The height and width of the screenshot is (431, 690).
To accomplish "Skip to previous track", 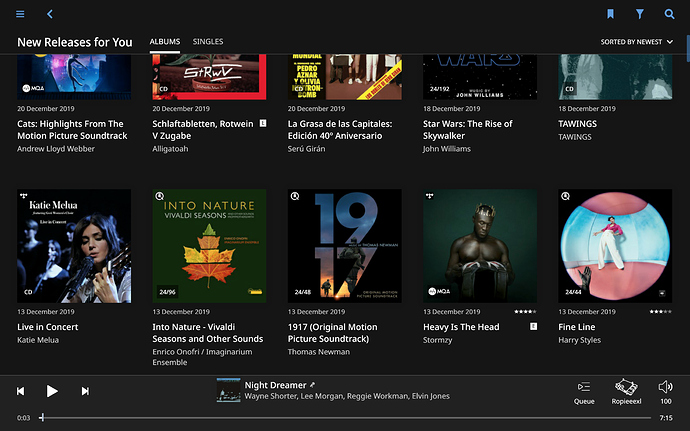I will (20, 391).
